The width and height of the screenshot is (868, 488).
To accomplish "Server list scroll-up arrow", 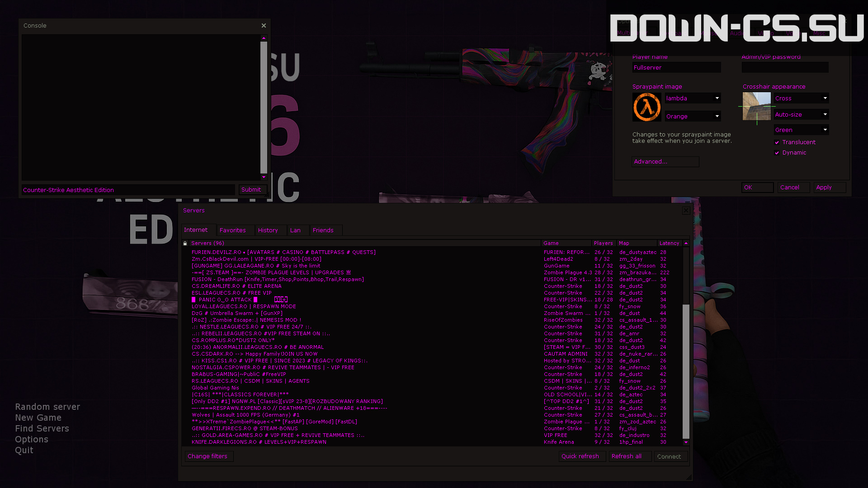I will 686,243.
